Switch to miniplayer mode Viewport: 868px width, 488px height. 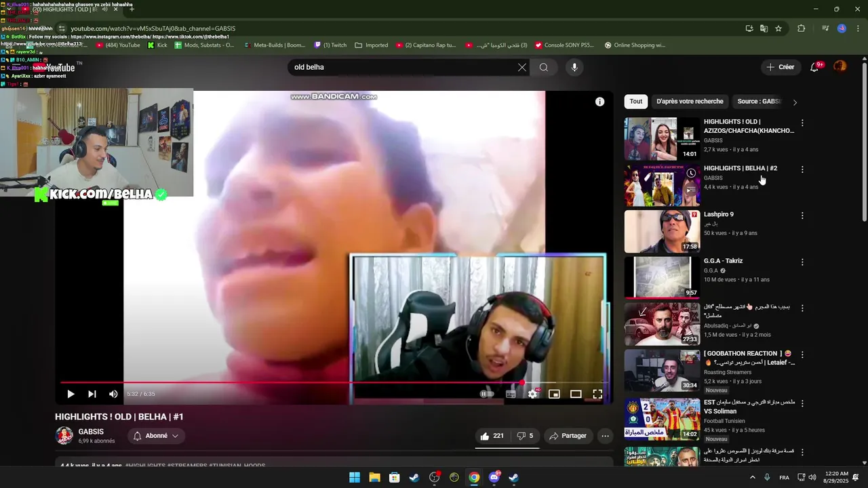(554, 394)
